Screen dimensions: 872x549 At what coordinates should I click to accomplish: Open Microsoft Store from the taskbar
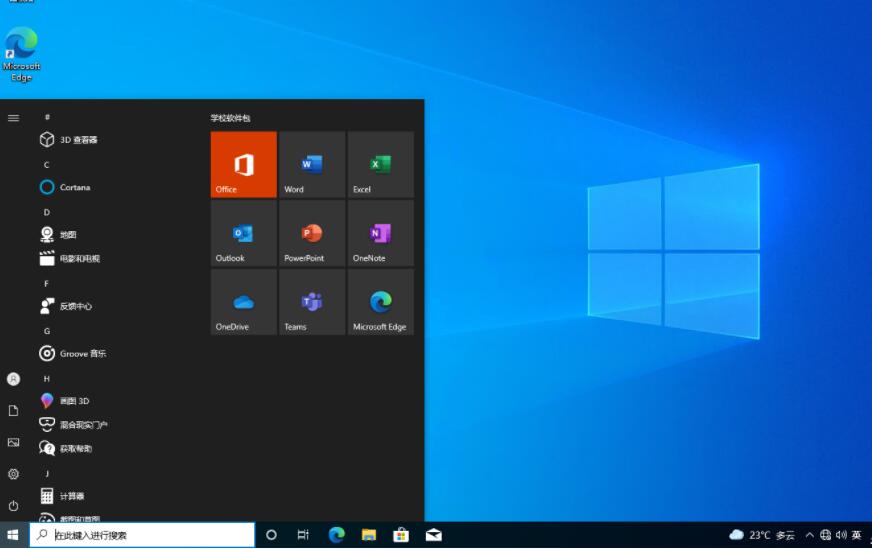(x=401, y=535)
